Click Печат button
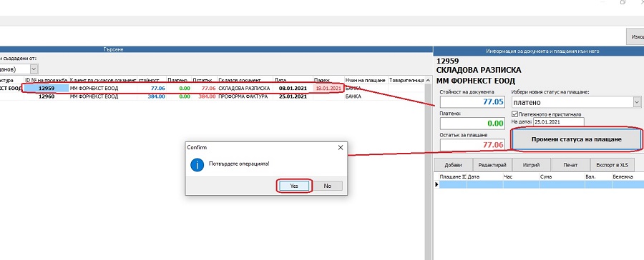This screenshot has width=644, height=260. tap(570, 165)
